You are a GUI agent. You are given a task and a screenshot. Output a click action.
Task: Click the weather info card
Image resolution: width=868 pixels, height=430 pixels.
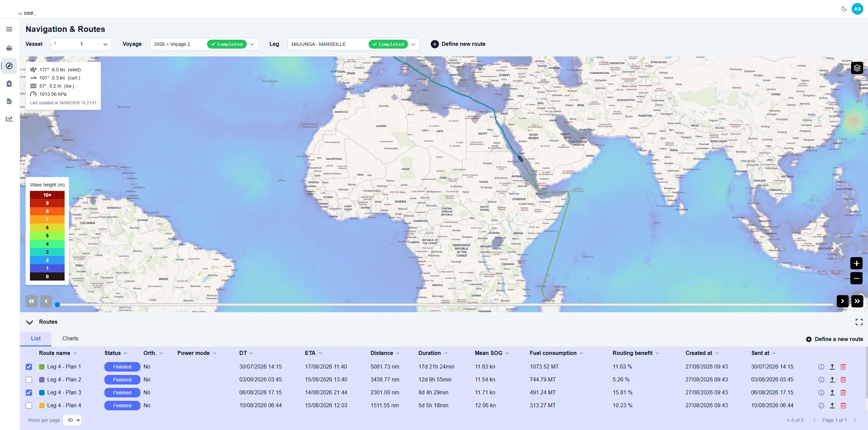click(63, 86)
